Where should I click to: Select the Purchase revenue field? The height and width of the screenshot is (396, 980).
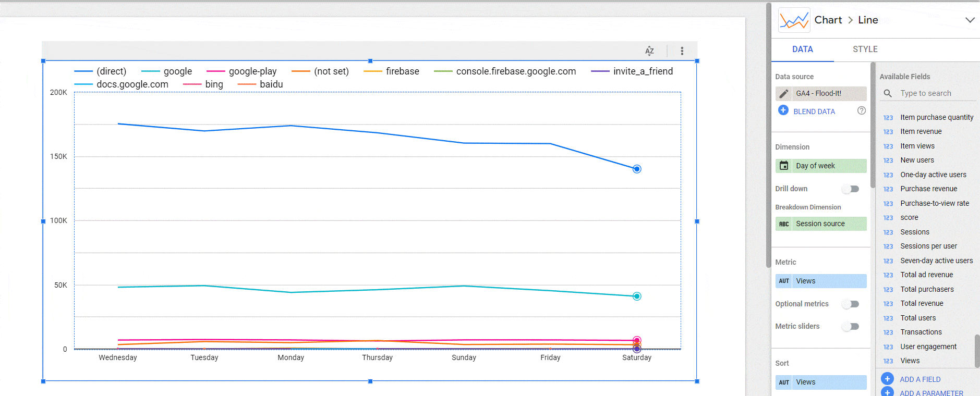928,189
